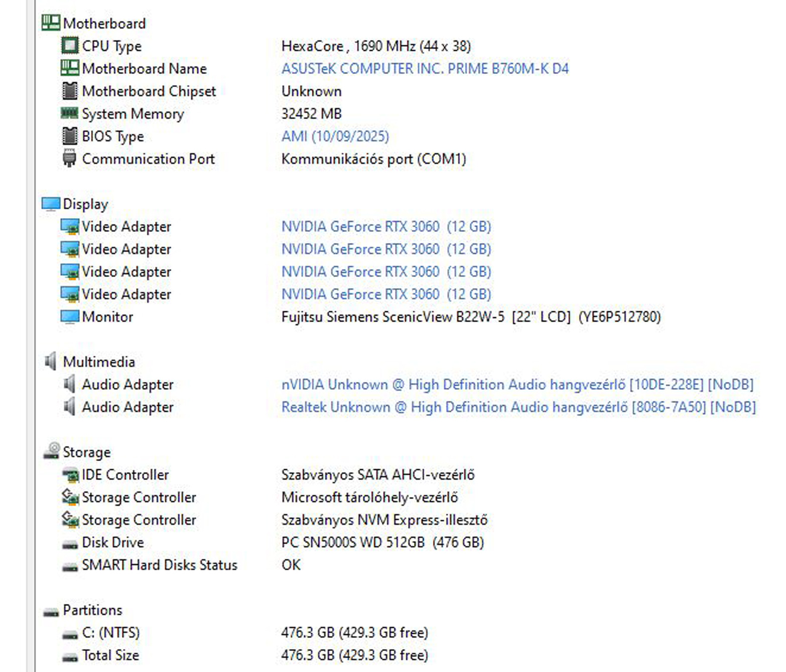Select the Partitions heading
The image size is (786, 672).
tap(92, 610)
